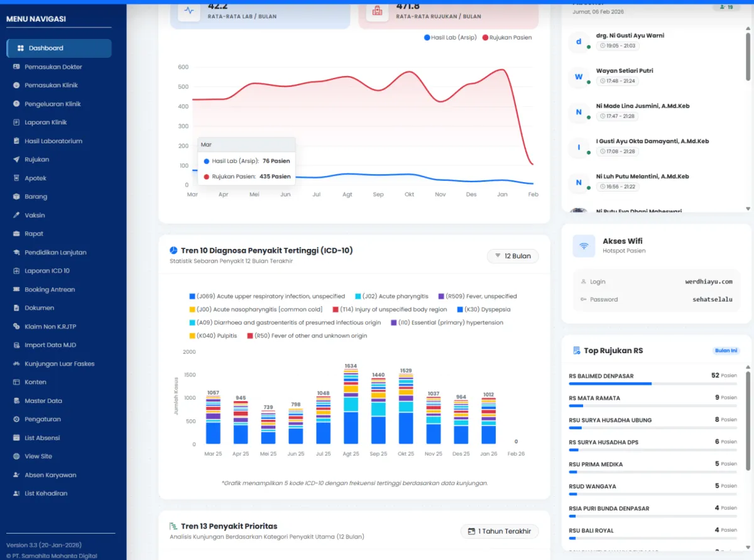Viewport: 754px width, 560px height.
Task: Click the Bulan Ini badge
Action: [x=726, y=351]
